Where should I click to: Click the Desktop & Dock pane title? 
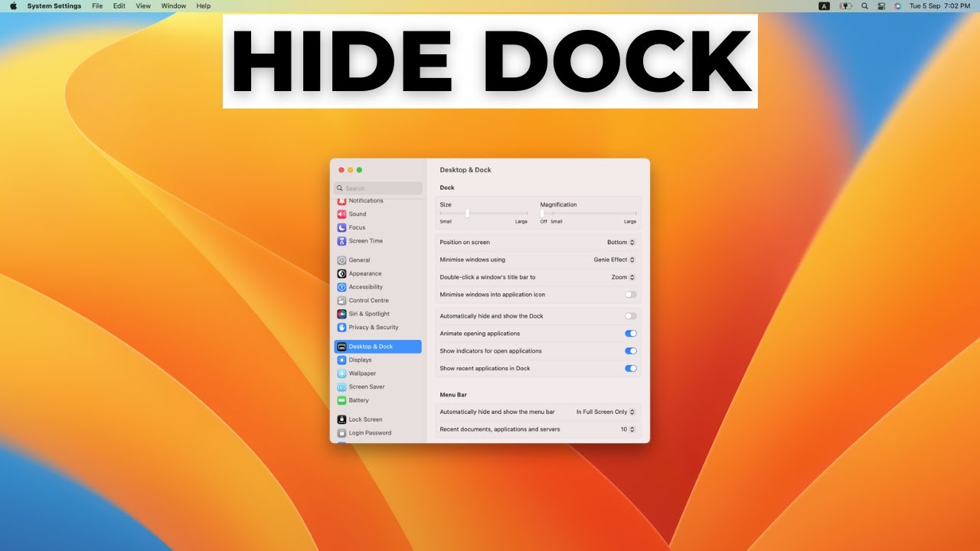click(465, 170)
